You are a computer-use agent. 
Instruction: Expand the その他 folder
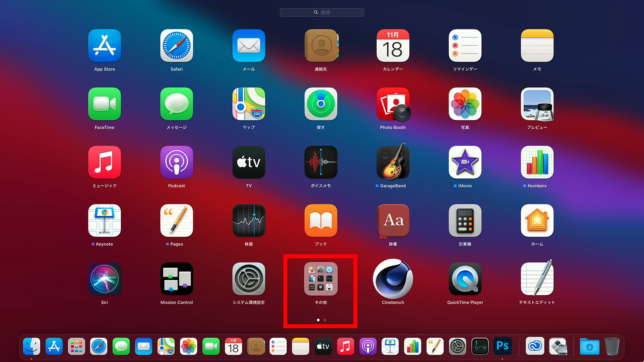(x=321, y=279)
